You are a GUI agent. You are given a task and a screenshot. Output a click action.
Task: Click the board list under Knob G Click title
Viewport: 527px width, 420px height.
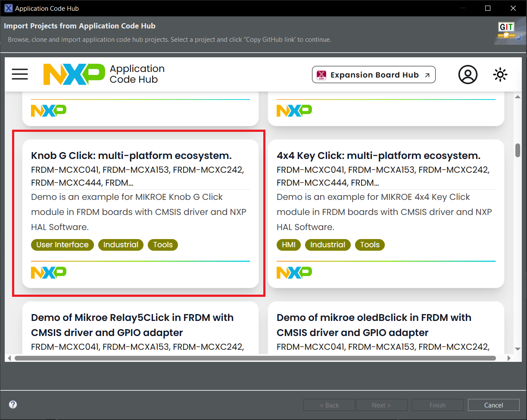click(138, 176)
